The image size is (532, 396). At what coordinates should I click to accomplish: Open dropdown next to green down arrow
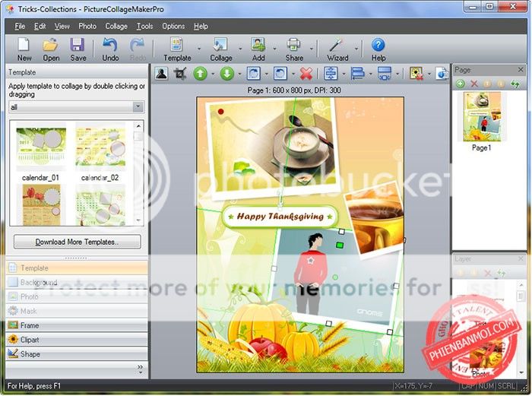(x=239, y=74)
